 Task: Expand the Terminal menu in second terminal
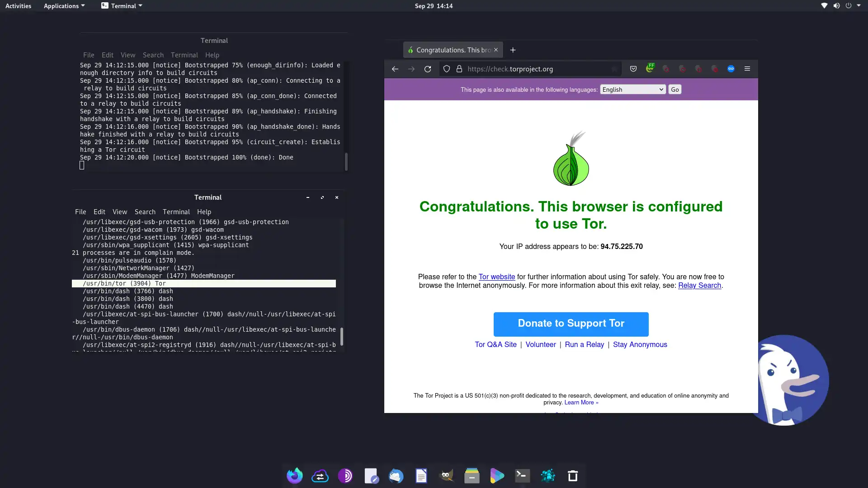176,211
